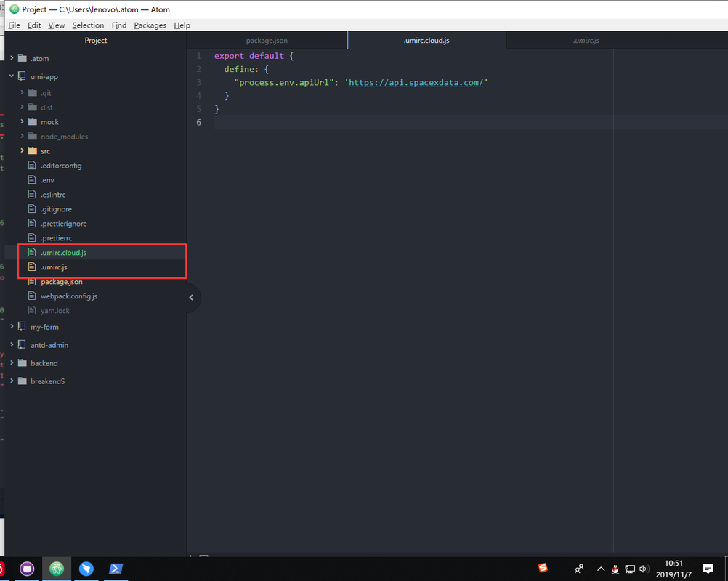This screenshot has height=581, width=728.
Task: Click the .prettierrc file icon
Action: pos(32,237)
